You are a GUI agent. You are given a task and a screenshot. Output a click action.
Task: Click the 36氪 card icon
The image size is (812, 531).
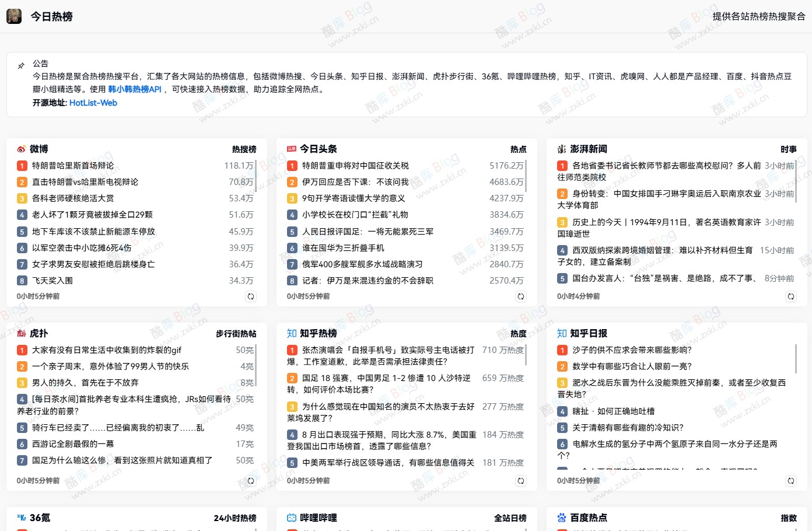20,517
